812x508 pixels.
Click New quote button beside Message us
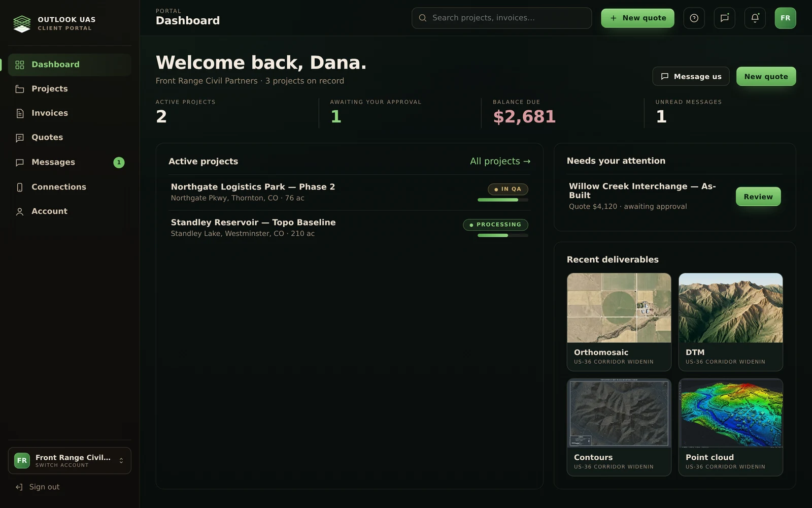(766, 76)
